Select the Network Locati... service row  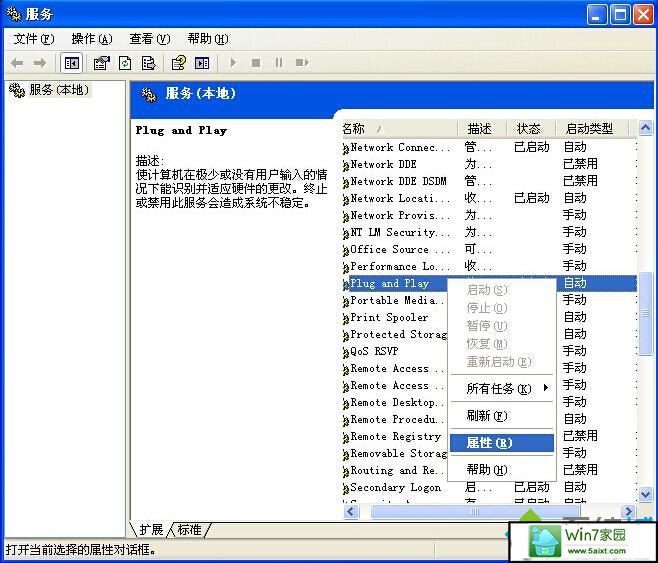pyautogui.click(x=489, y=198)
